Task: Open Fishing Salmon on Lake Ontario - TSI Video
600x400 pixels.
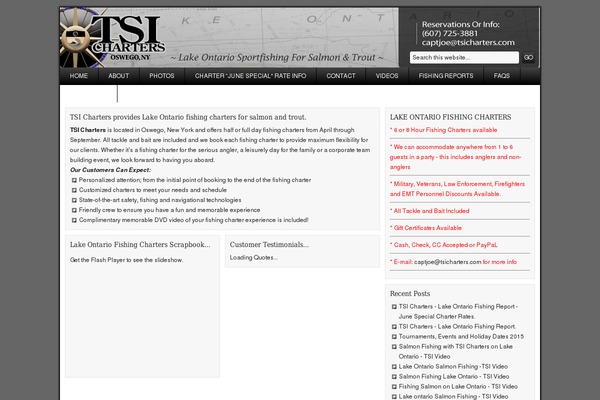Action: tap(458, 387)
